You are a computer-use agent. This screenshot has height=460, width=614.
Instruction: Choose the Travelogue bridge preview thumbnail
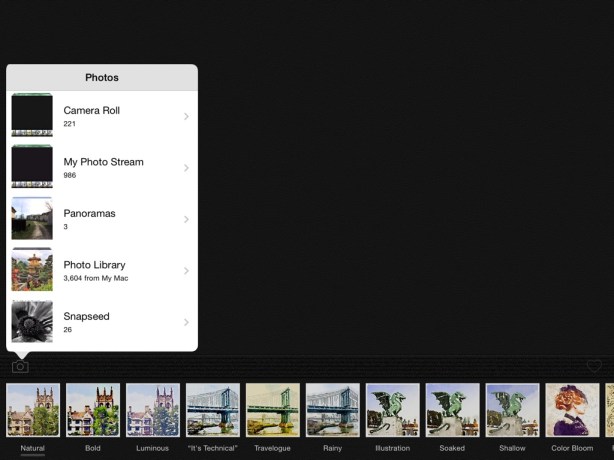[x=273, y=410]
